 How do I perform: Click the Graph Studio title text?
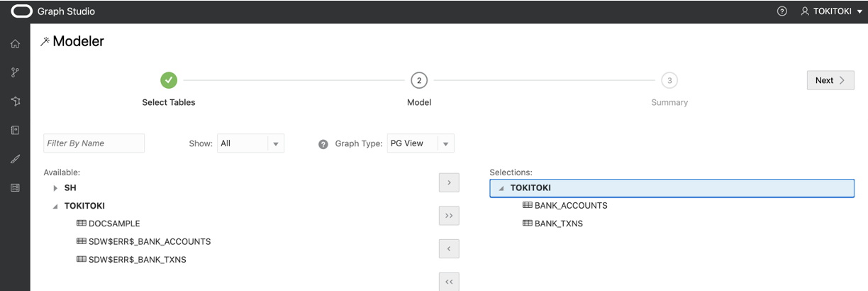pos(66,11)
